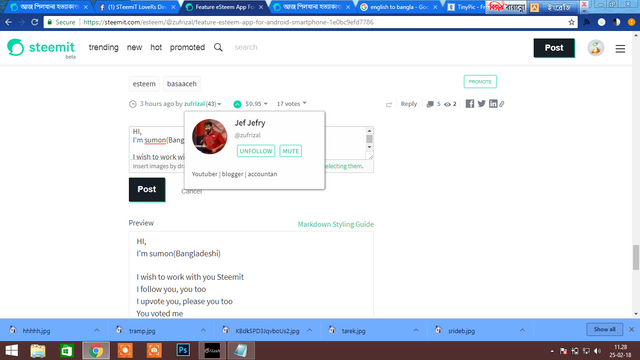Submit the reply with Post button
The image size is (640, 360).
(147, 189)
